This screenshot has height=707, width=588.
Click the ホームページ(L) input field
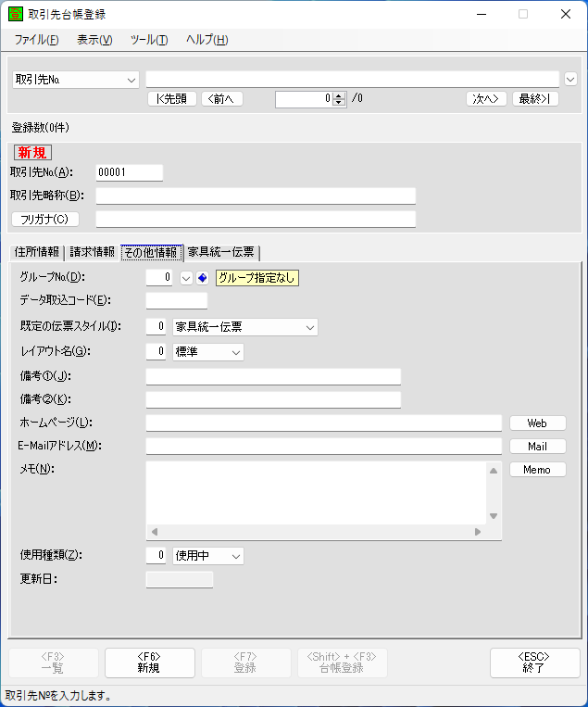coord(323,423)
